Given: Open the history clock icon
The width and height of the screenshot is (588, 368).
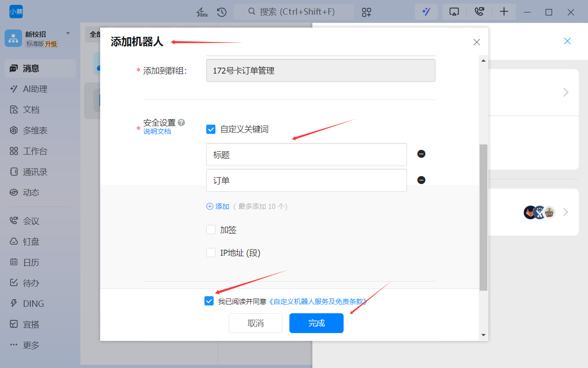Looking at the screenshot, I should click(x=222, y=12).
